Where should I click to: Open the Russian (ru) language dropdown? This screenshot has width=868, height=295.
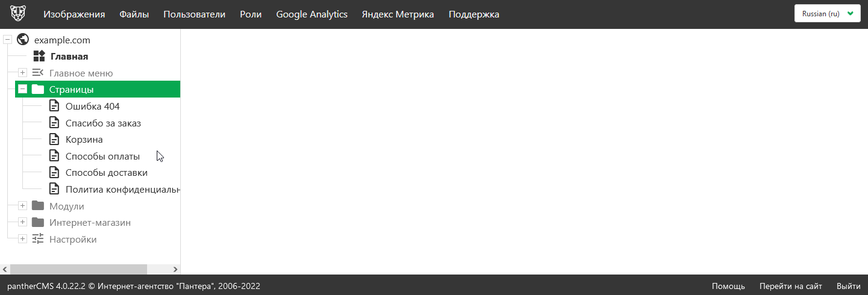pyautogui.click(x=827, y=14)
